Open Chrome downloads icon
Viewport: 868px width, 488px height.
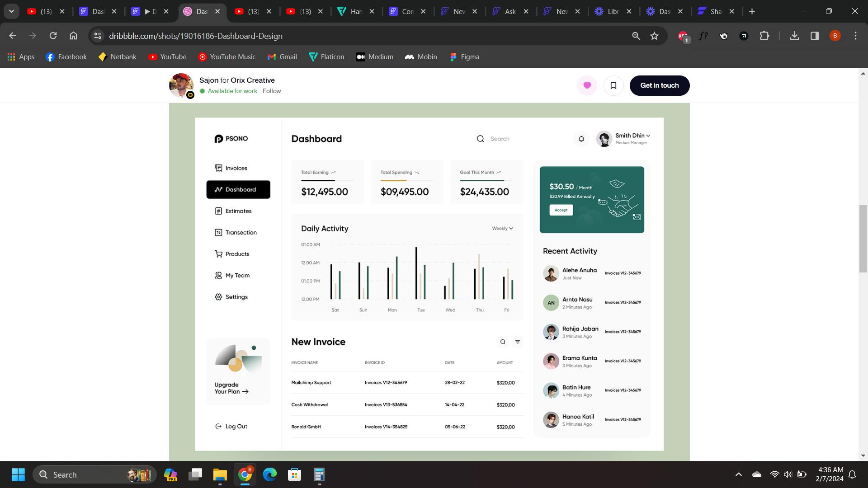pyautogui.click(x=794, y=36)
